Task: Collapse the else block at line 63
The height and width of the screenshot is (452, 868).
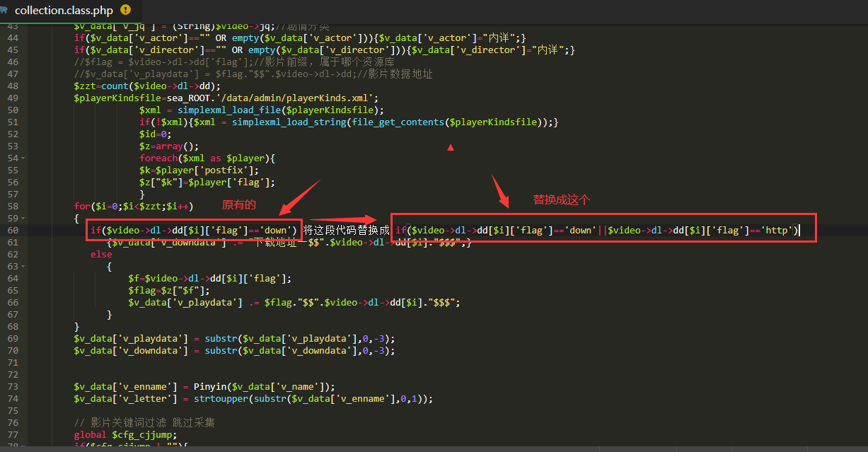Action: point(23,267)
